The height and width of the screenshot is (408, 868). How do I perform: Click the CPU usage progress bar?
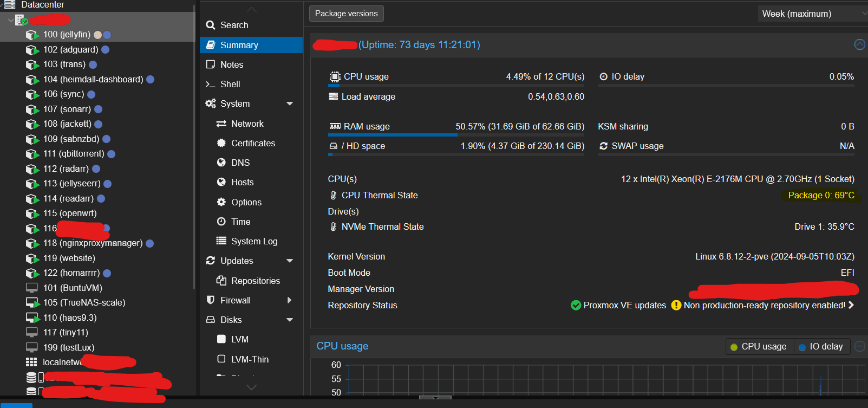coord(456,86)
